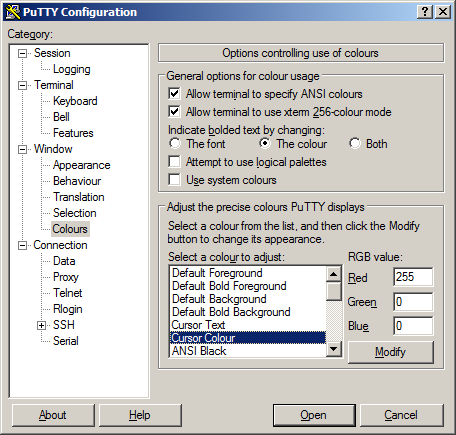Click the colour list scrollbar thumb
This screenshot has width=456, height=435.
point(333,291)
